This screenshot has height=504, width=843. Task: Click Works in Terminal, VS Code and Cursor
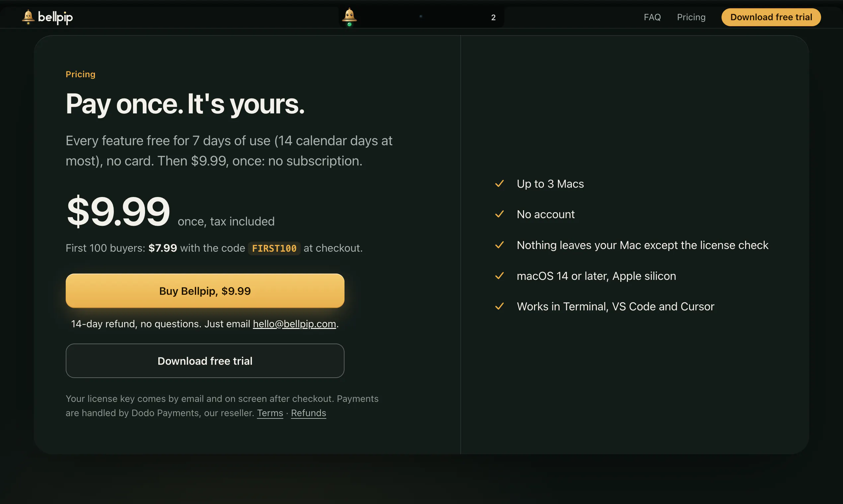click(x=616, y=306)
